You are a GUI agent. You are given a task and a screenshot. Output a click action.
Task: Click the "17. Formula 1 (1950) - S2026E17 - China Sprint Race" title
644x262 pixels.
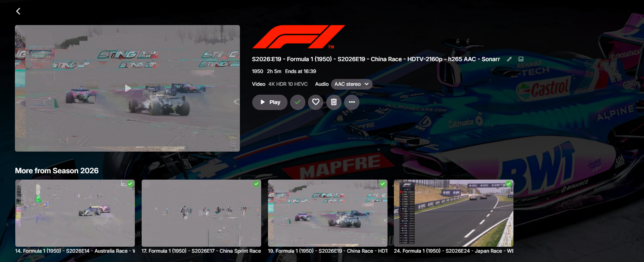click(201, 251)
